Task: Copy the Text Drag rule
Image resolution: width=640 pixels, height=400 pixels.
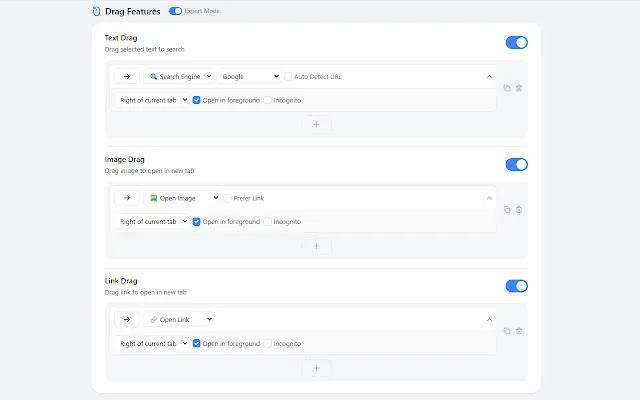Action: click(x=507, y=88)
